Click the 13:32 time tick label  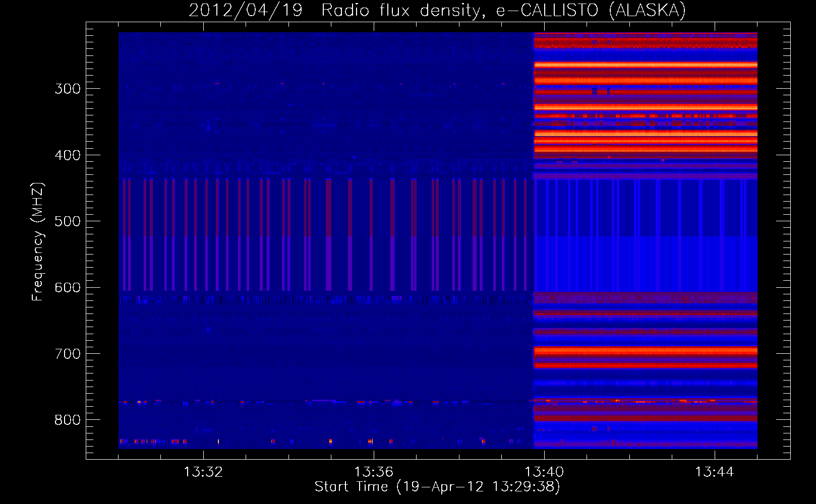(203, 472)
